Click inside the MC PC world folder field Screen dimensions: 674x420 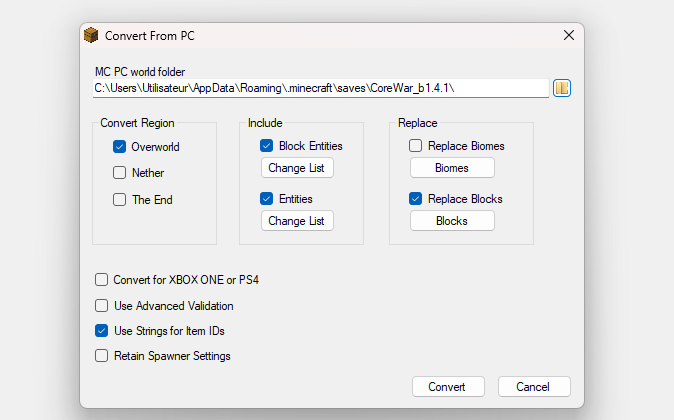tap(321, 88)
